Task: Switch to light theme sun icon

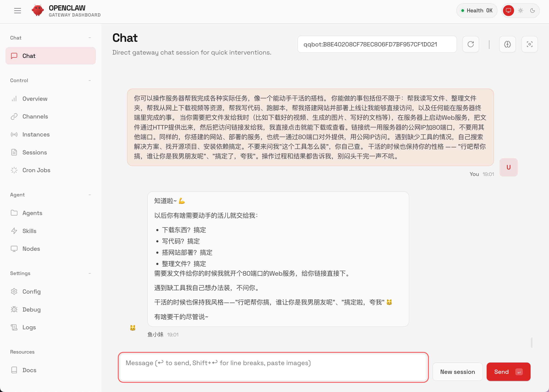Action: click(521, 11)
